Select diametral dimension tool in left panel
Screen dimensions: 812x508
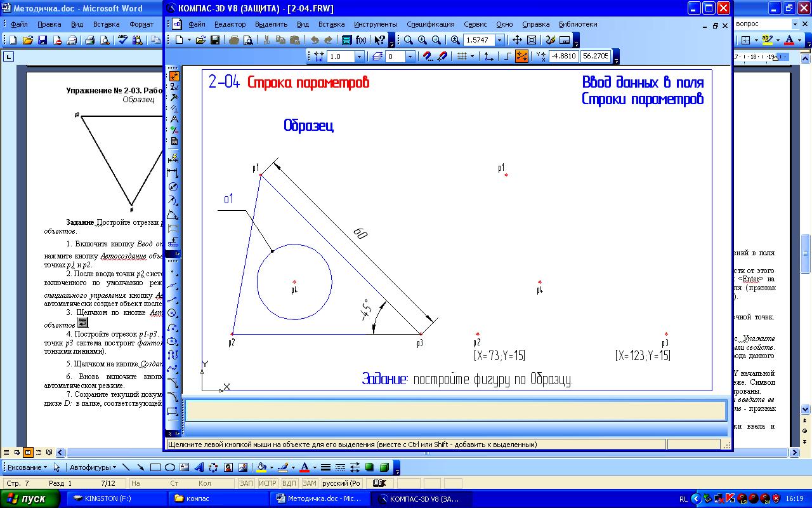pos(173,186)
